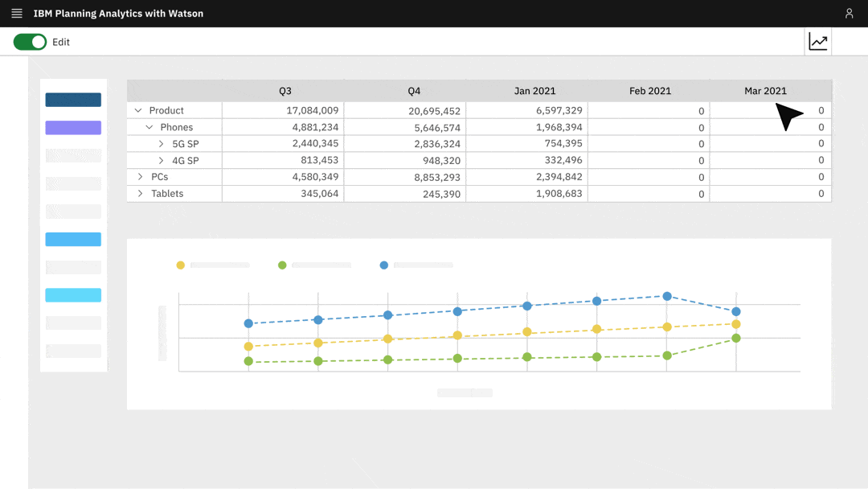Click the user profile icon
The image size is (868, 489).
[850, 13]
